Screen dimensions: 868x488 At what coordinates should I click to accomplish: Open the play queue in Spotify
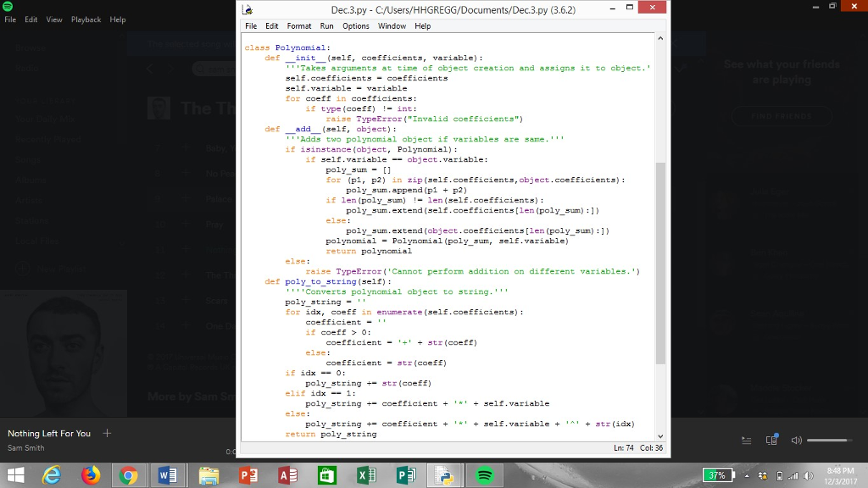click(746, 440)
